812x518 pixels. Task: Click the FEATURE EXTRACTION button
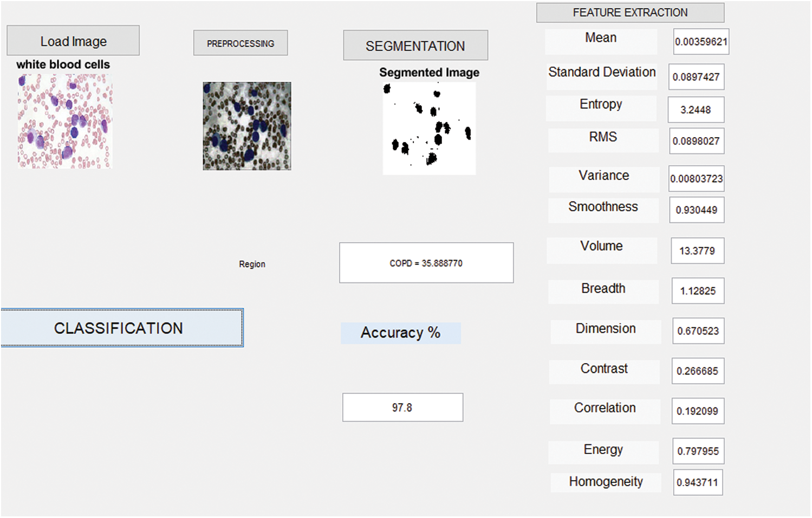pyautogui.click(x=630, y=12)
